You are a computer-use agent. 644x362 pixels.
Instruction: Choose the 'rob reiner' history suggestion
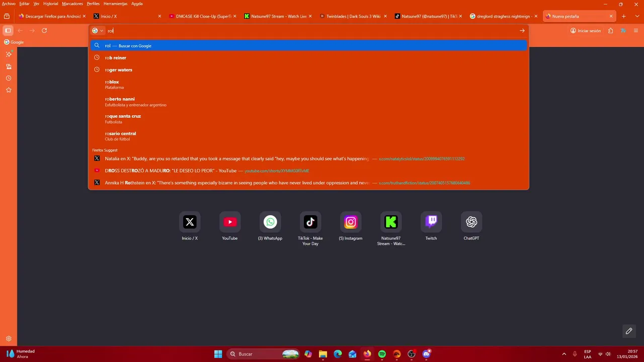point(308,58)
